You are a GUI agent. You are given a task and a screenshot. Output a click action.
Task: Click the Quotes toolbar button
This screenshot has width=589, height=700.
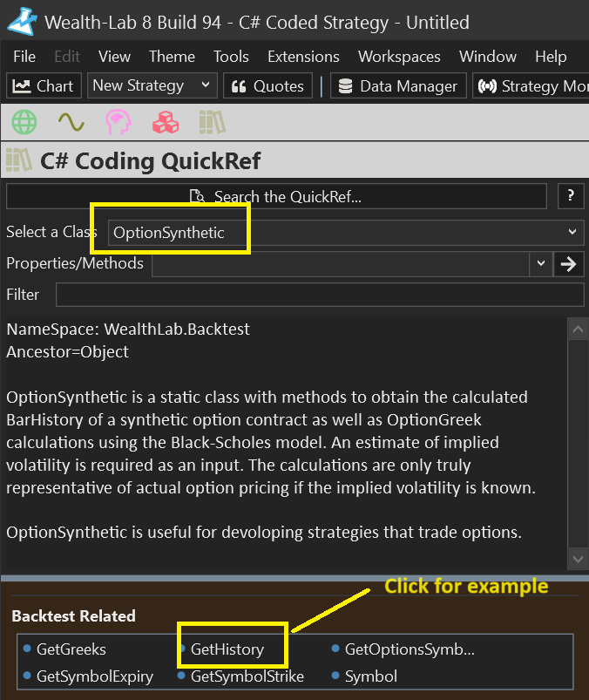267,85
